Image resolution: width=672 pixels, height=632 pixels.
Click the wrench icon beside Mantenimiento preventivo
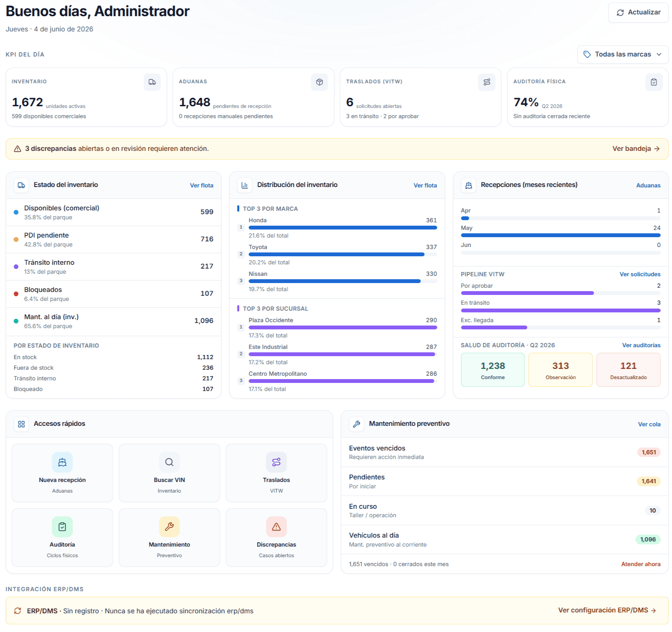356,424
